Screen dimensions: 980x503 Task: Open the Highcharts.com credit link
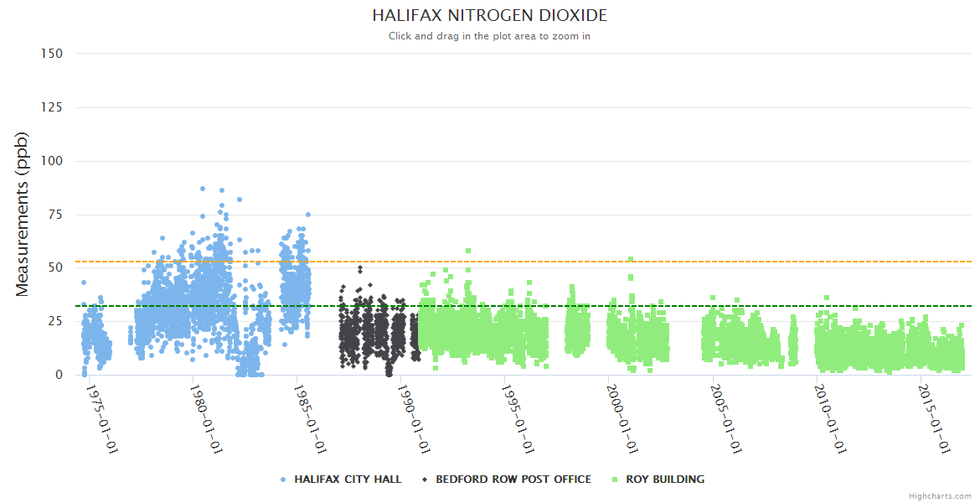940,496
